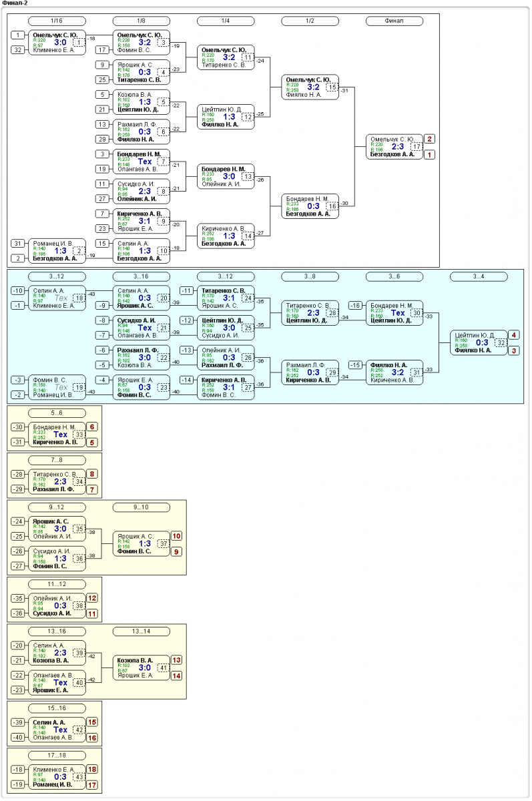Click red place badge 2 beside Омельчук

[x=430, y=139]
